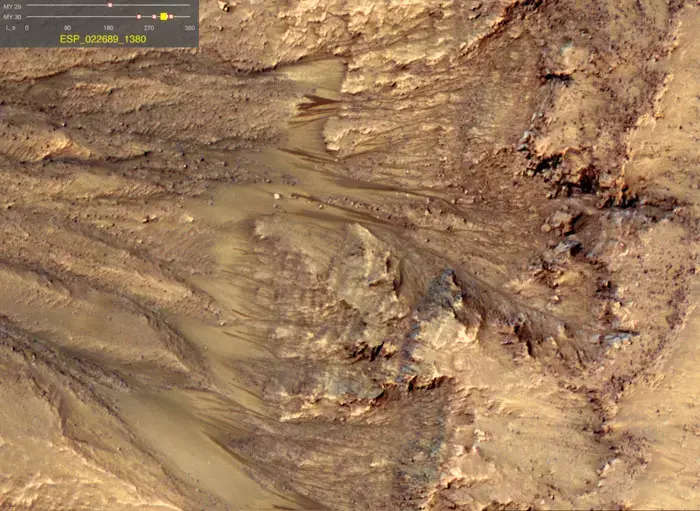The image size is (700, 511).
Task: Click the image ID ESP_022689_1380
Action: (103, 39)
